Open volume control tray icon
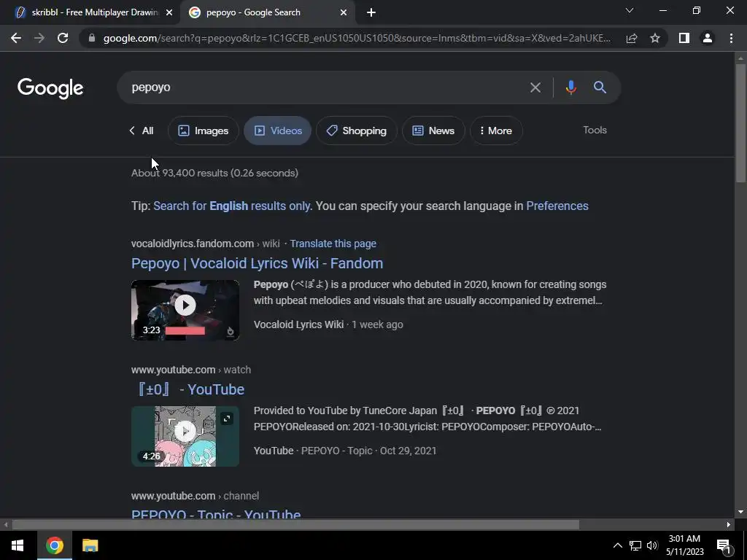The height and width of the screenshot is (560, 747). (x=652, y=545)
